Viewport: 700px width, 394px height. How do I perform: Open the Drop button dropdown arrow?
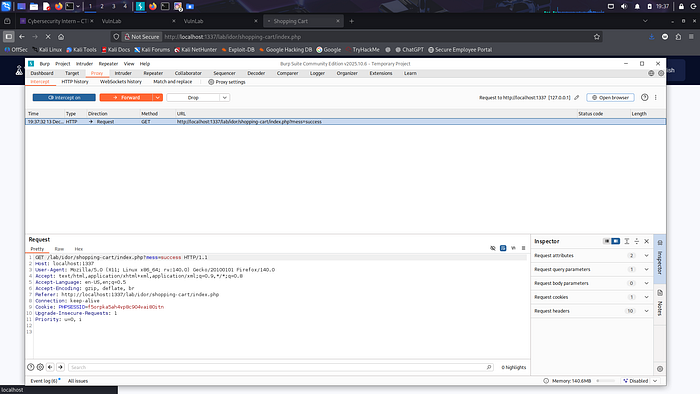pyautogui.click(x=225, y=97)
